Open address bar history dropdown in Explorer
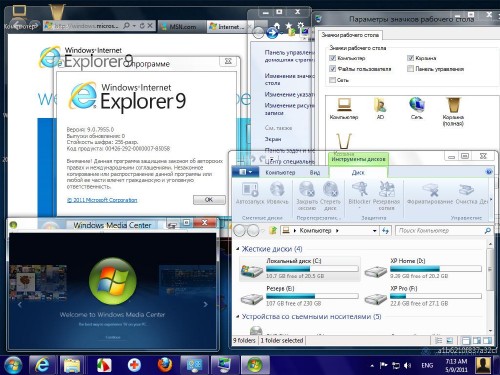The height and width of the screenshot is (375, 500). (x=374, y=231)
